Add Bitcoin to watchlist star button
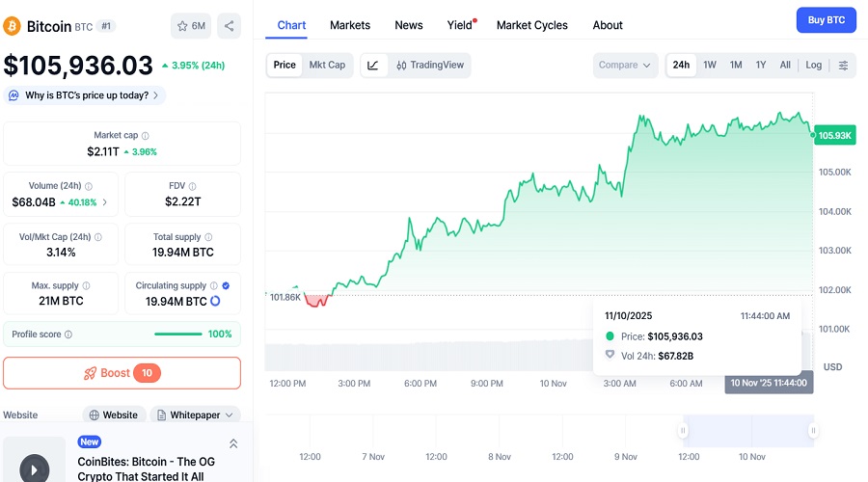The height and width of the screenshot is (482, 868). (191, 26)
